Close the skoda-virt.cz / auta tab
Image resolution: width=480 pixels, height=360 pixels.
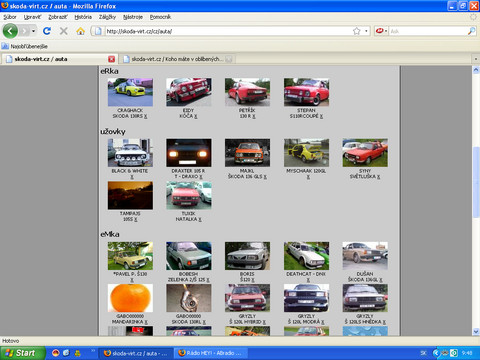coord(111,59)
